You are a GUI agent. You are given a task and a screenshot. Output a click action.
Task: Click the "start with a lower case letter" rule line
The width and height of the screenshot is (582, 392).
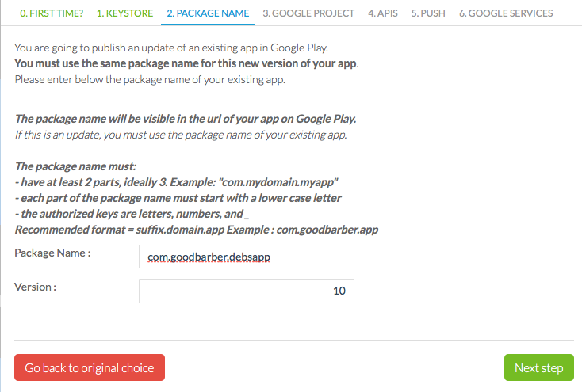[178, 197]
